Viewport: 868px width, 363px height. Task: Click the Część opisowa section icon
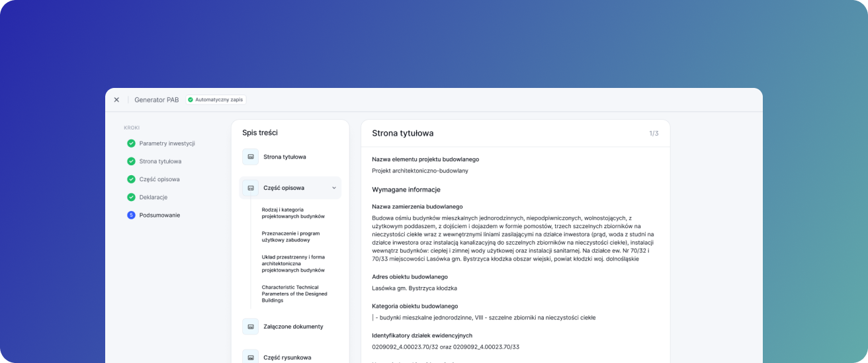pyautogui.click(x=250, y=188)
